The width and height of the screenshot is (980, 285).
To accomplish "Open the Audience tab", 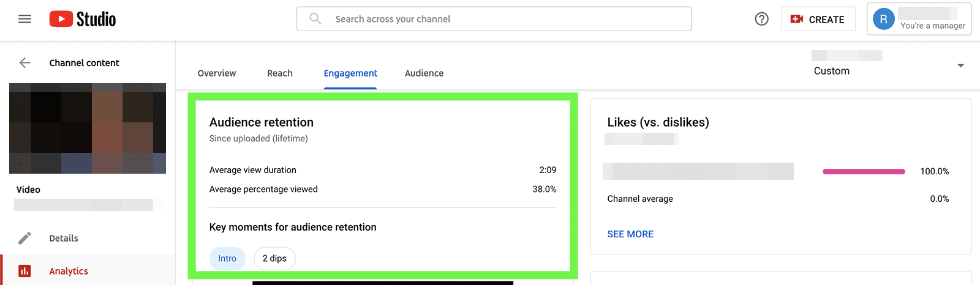I will [x=424, y=73].
